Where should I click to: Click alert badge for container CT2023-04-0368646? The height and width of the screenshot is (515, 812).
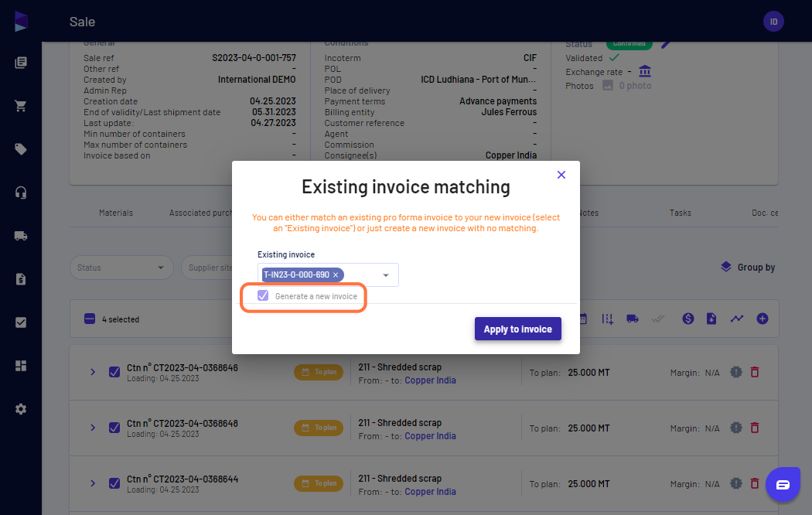pyautogui.click(x=736, y=372)
